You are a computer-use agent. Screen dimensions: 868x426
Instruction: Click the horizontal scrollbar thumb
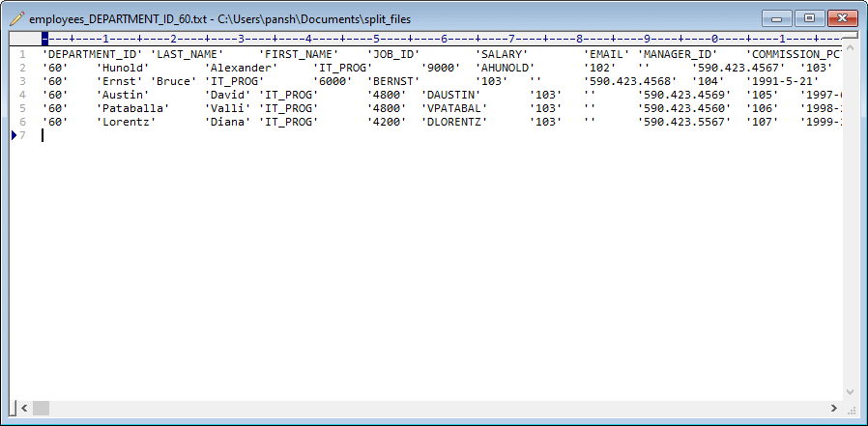pos(41,409)
